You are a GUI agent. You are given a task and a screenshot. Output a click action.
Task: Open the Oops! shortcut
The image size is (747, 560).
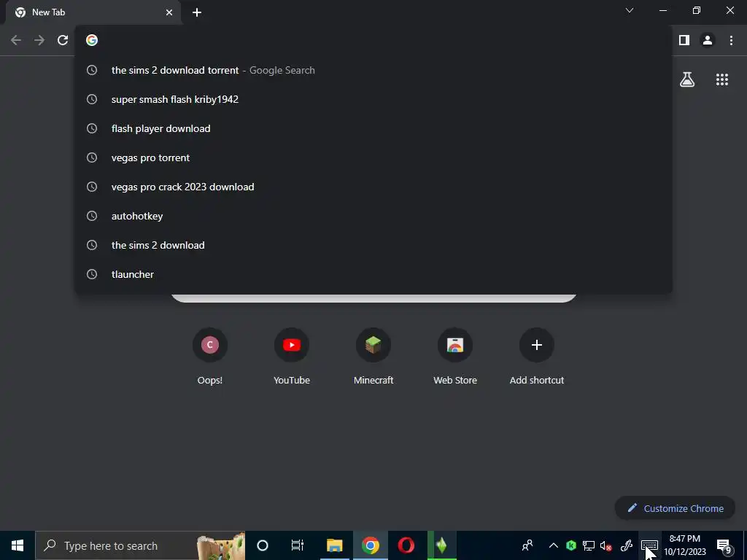210,356
